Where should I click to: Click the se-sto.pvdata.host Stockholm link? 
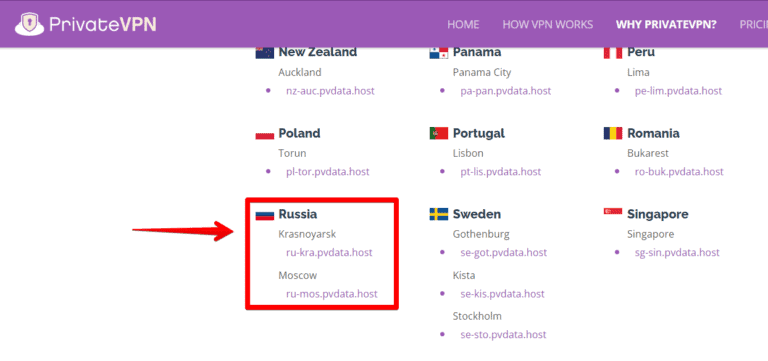(x=503, y=335)
